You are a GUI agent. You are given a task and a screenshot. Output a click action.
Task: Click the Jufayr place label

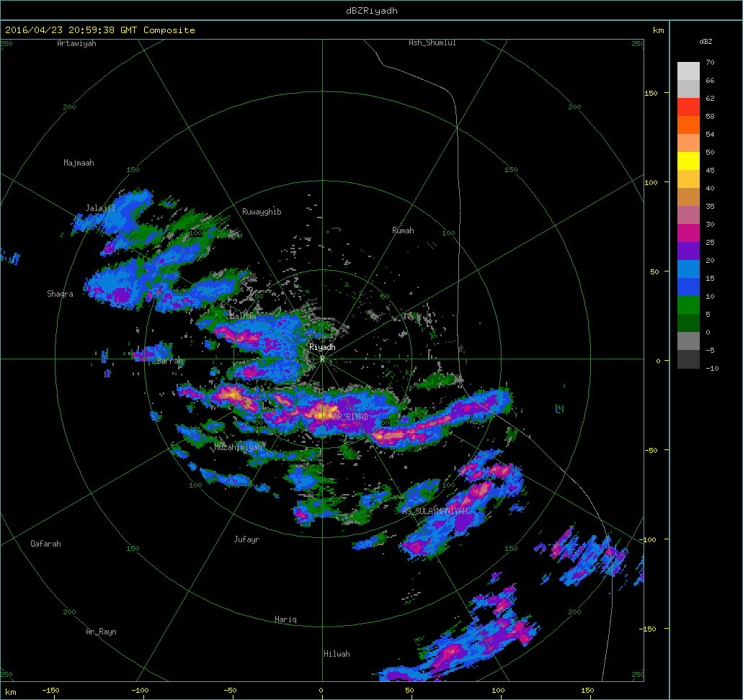[247, 539]
